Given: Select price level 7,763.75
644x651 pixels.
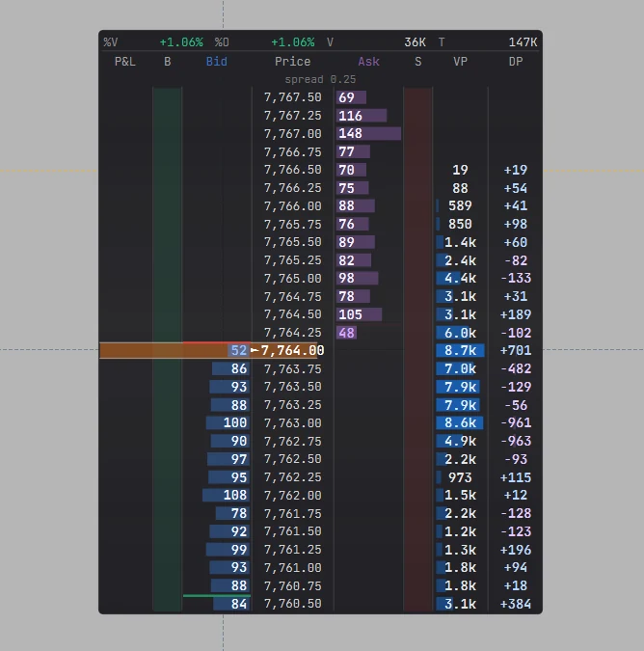Looking at the screenshot, I should point(292,368).
